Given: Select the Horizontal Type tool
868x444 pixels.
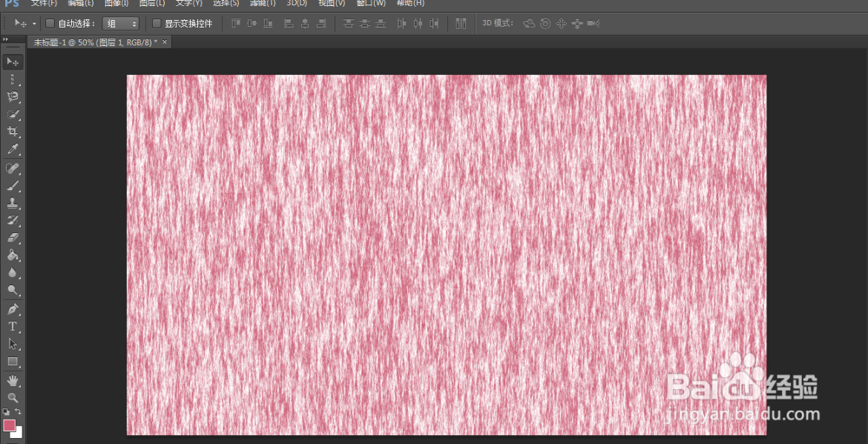Looking at the screenshot, I should [13, 327].
